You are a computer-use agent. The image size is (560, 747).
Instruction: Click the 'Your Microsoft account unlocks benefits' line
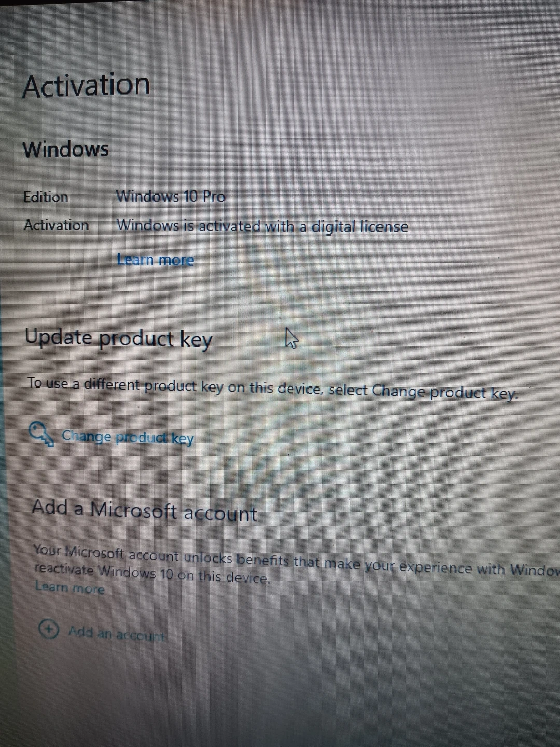coord(297,560)
